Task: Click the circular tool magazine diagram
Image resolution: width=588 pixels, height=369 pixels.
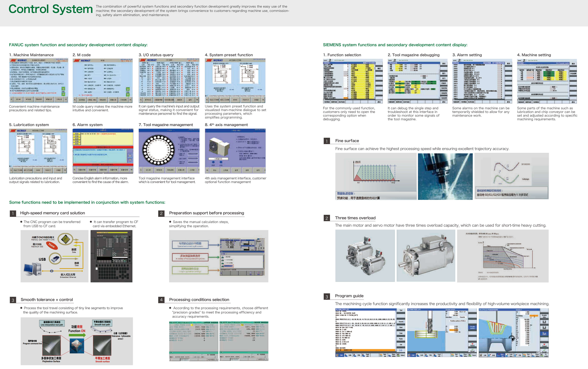Action: coord(159,151)
